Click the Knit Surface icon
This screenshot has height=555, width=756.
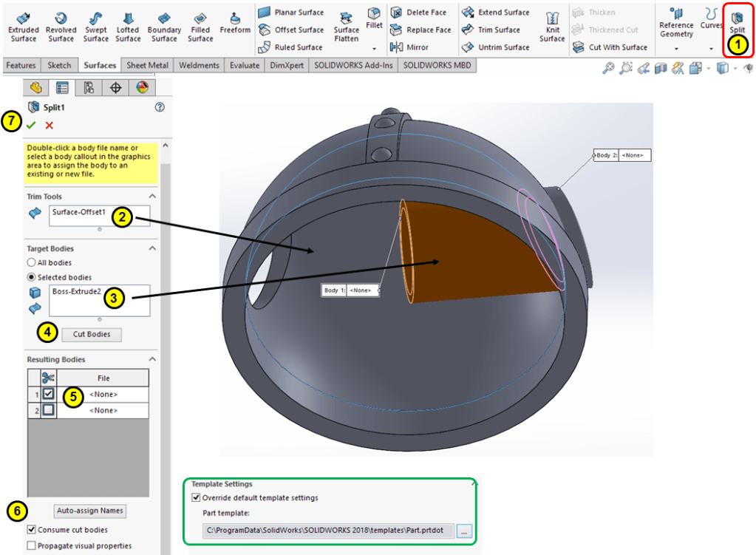(551, 19)
